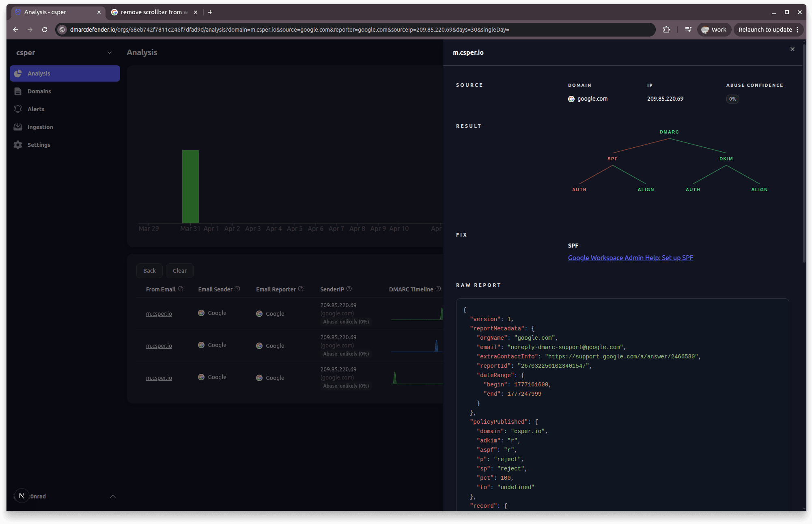Click Google reporter icon in second row
The width and height of the screenshot is (812, 524).
pos(259,346)
